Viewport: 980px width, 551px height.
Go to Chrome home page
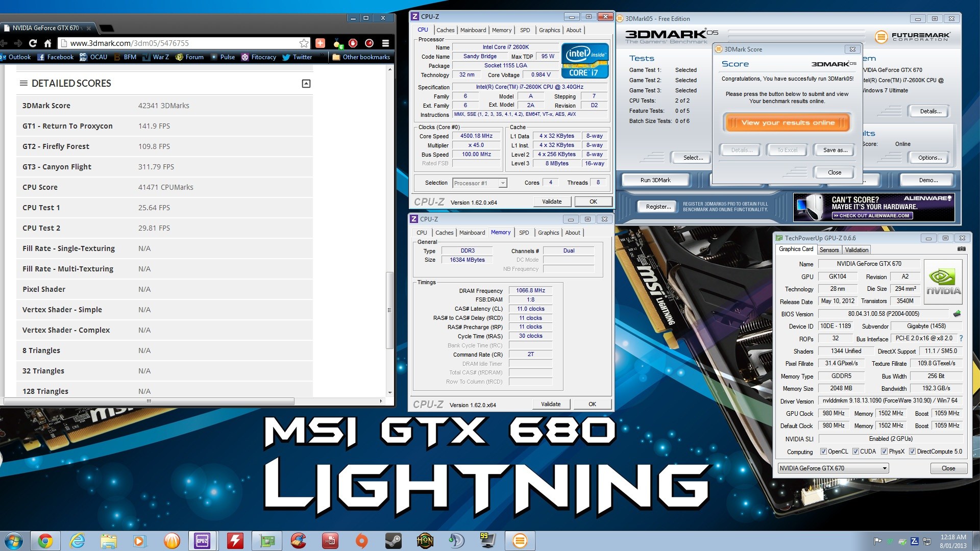click(47, 43)
